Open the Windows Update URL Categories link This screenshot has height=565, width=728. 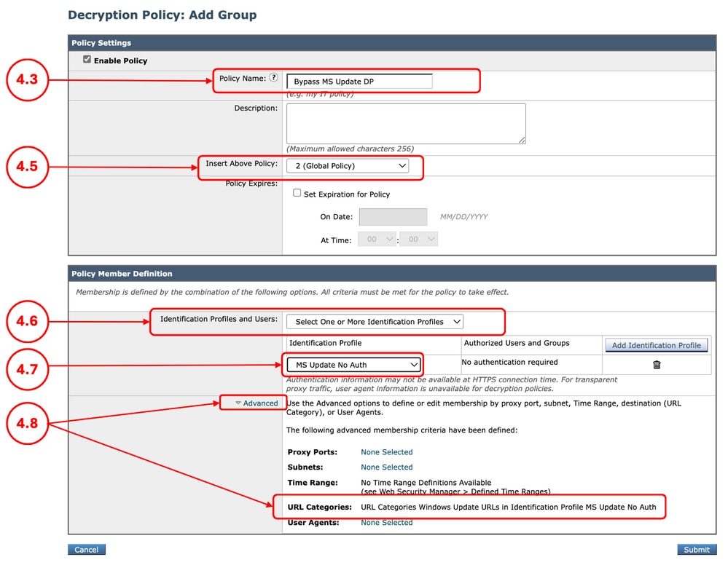[510, 507]
